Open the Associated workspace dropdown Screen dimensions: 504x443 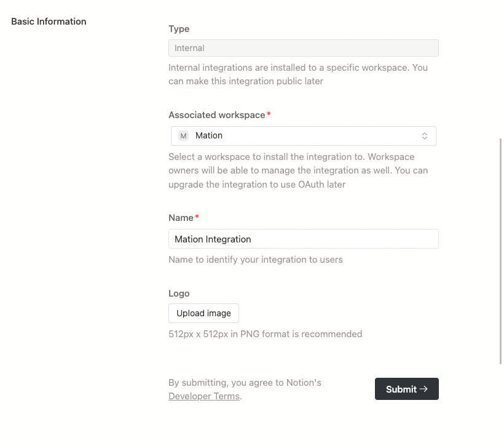[x=304, y=136]
